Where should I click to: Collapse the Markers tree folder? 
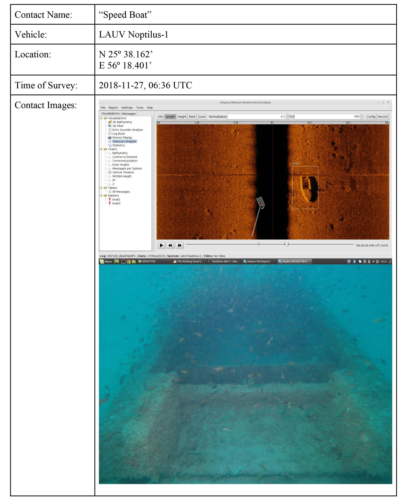pyautogui.click(x=101, y=196)
